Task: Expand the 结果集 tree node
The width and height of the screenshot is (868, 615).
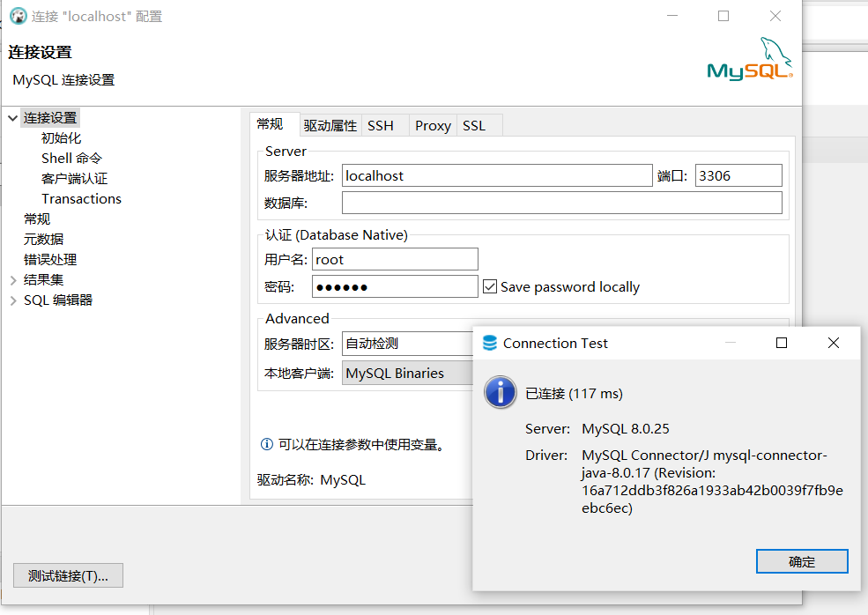Action: (12, 279)
